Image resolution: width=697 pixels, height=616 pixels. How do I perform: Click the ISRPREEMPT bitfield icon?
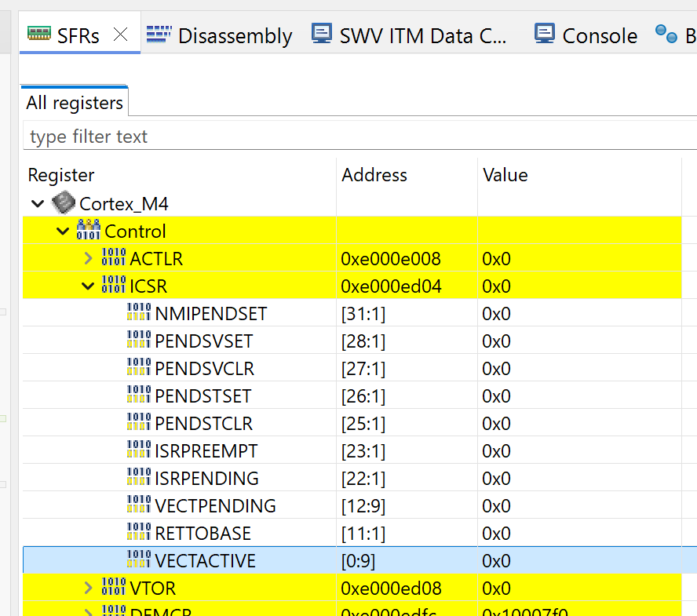point(139,450)
